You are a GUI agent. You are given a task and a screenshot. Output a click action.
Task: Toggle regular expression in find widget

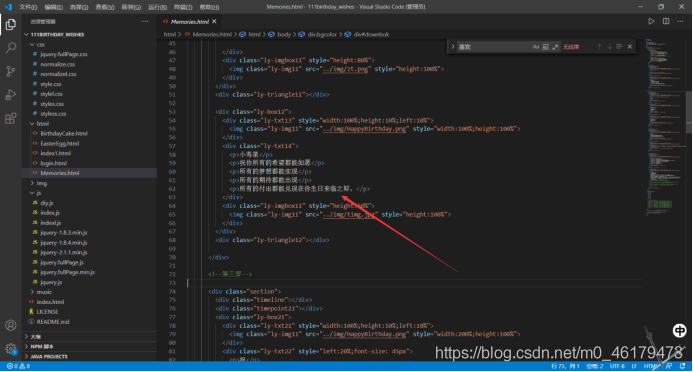point(555,47)
